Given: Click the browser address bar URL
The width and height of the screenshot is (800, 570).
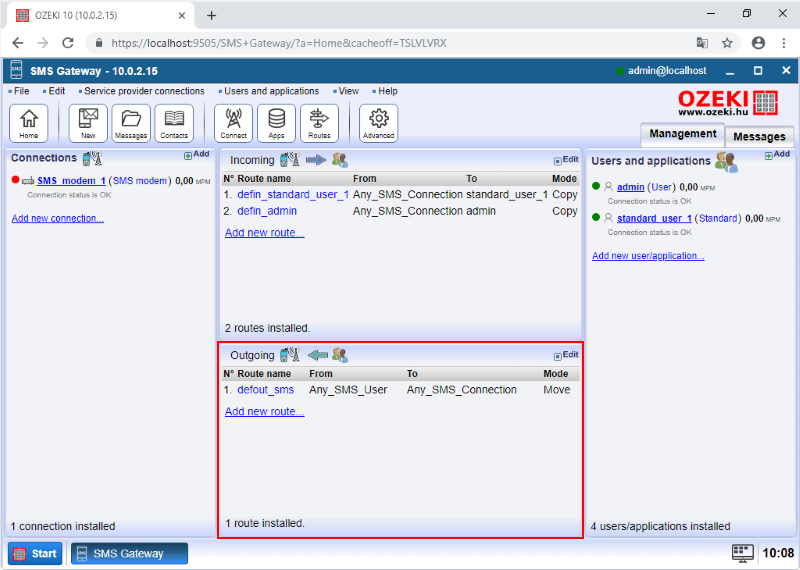Looking at the screenshot, I should pos(279,43).
